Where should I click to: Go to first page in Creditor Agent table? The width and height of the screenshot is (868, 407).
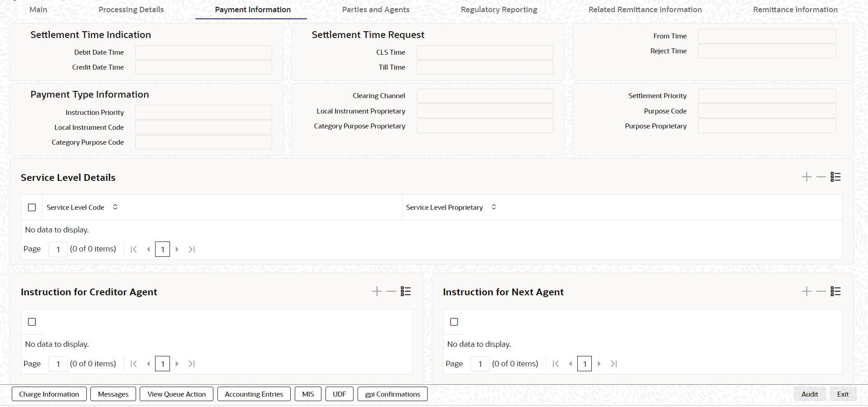(x=133, y=364)
